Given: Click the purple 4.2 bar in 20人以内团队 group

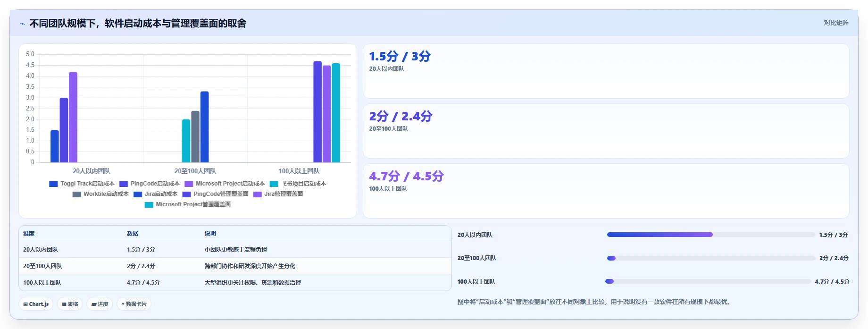Looking at the screenshot, I should pos(73,117).
